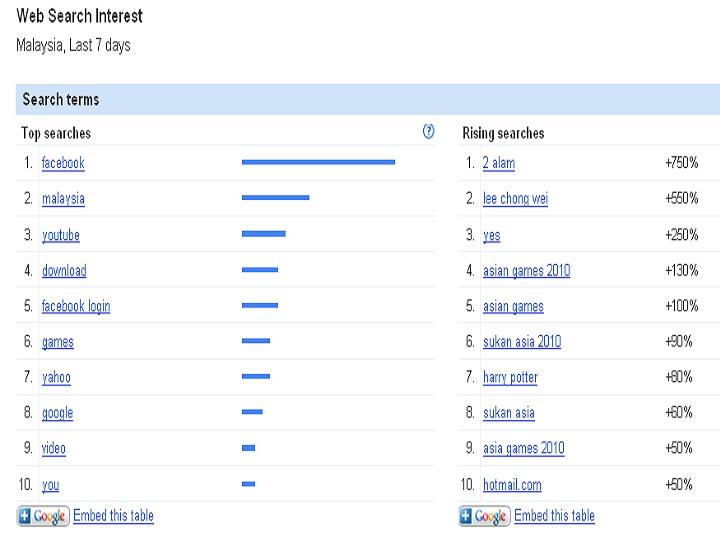The width and height of the screenshot is (720, 540).
Task: Click the 'you' search term link
Action: (51, 484)
